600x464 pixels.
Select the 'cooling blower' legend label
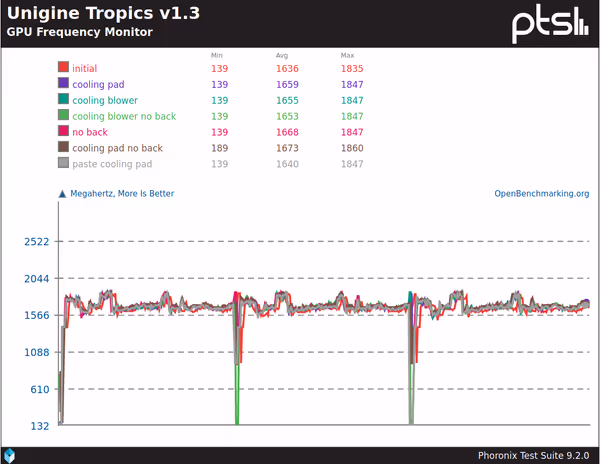point(105,100)
